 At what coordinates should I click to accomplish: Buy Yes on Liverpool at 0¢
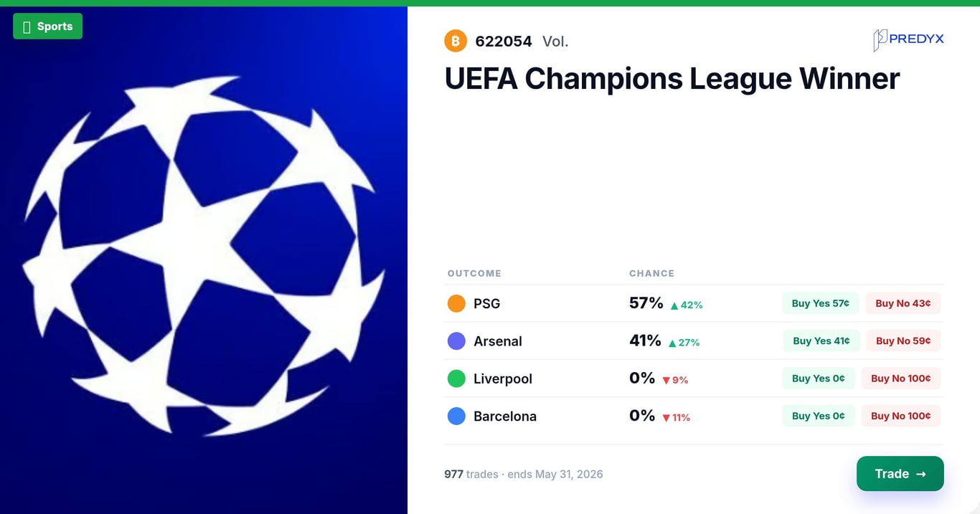(x=819, y=378)
